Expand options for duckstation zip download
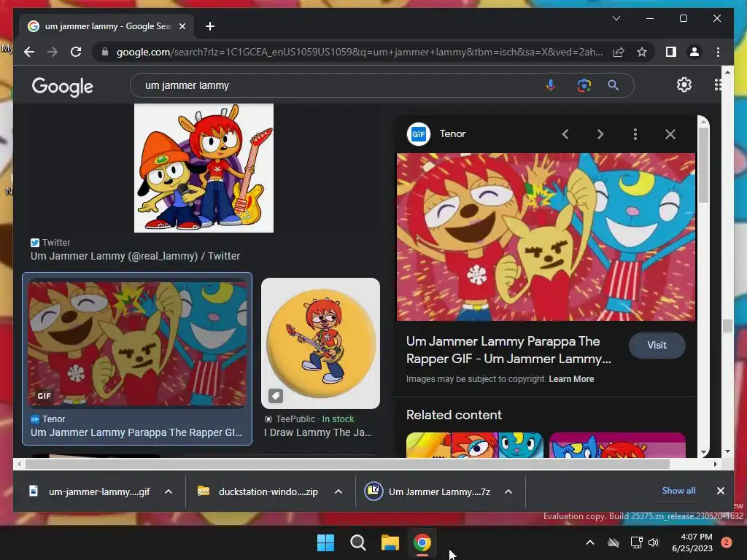Image resolution: width=747 pixels, height=560 pixels. point(338,491)
